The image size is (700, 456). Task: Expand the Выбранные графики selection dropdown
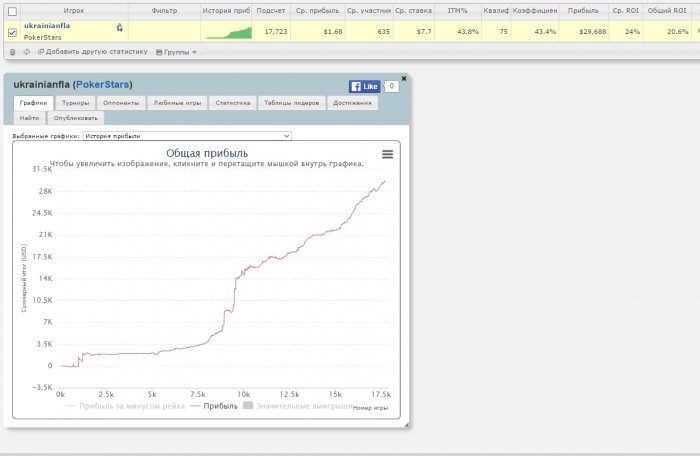point(187,136)
